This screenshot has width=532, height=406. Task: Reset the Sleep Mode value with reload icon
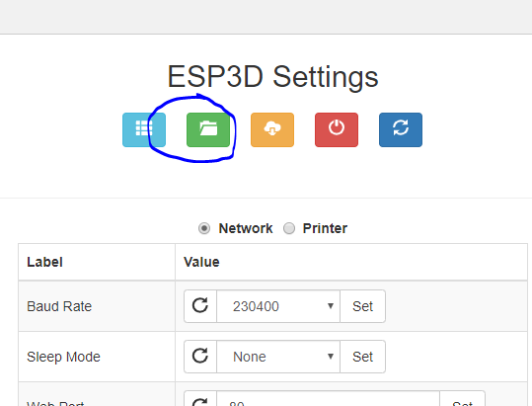point(200,356)
